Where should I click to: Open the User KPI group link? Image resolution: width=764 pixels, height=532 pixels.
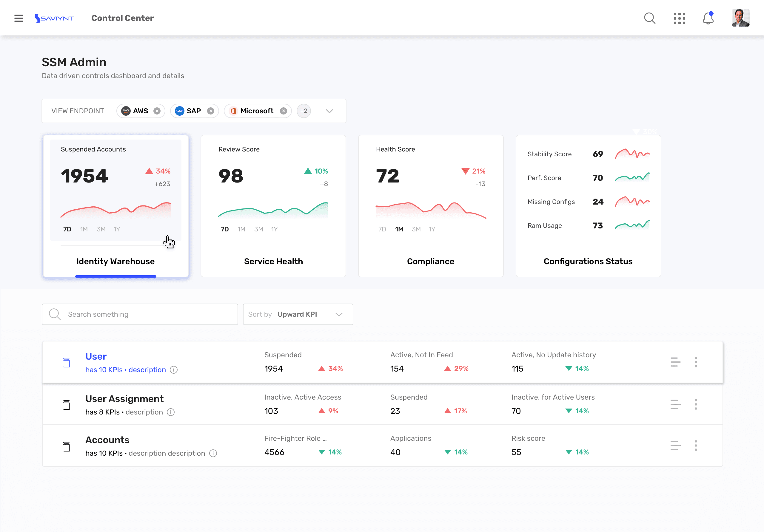click(96, 356)
